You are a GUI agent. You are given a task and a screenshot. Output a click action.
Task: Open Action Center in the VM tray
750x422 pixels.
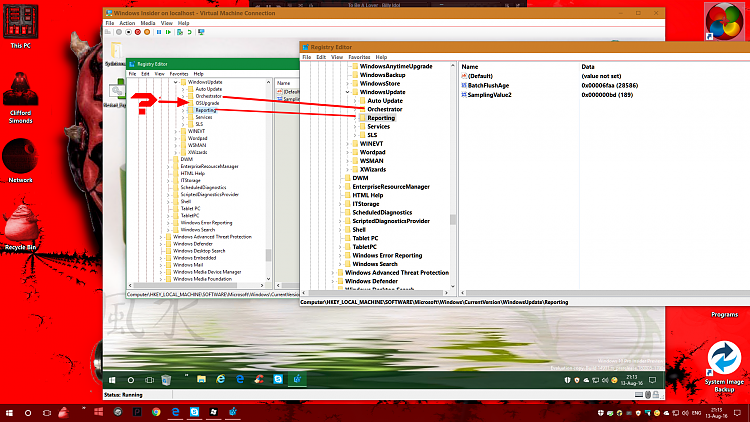[x=652, y=380]
